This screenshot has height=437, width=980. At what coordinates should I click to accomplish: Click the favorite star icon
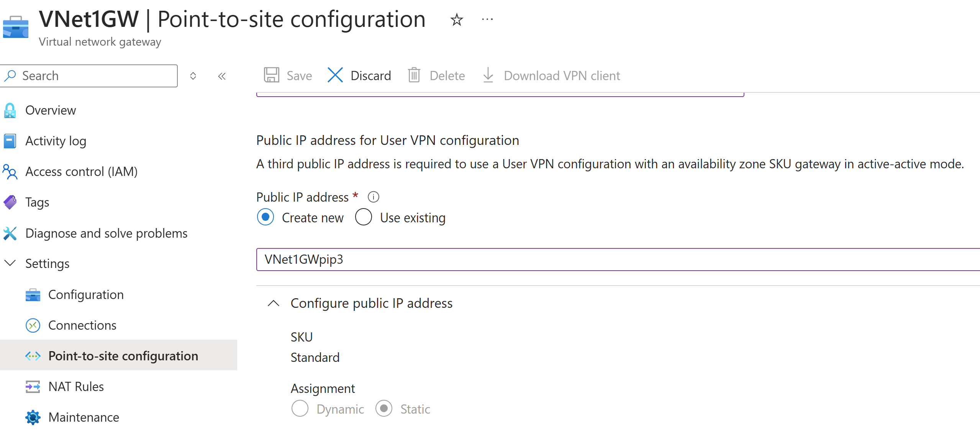[x=456, y=20]
